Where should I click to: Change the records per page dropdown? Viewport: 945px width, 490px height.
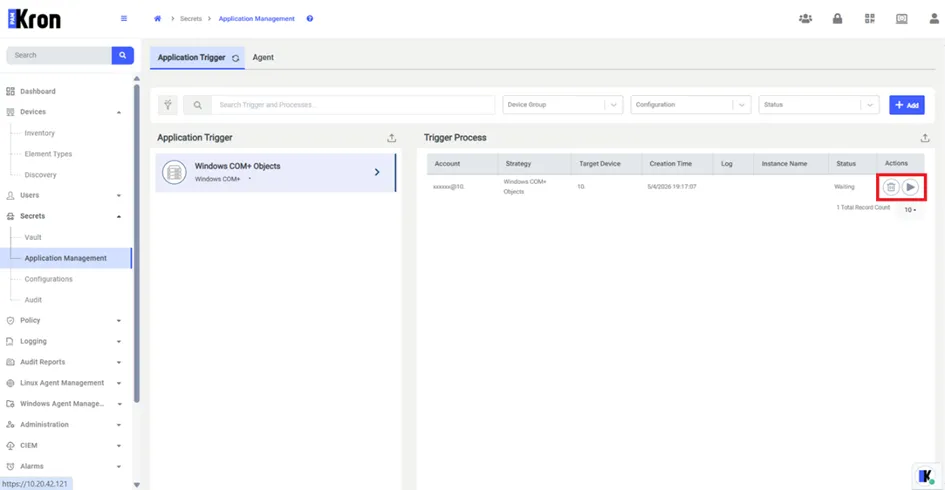(910, 210)
